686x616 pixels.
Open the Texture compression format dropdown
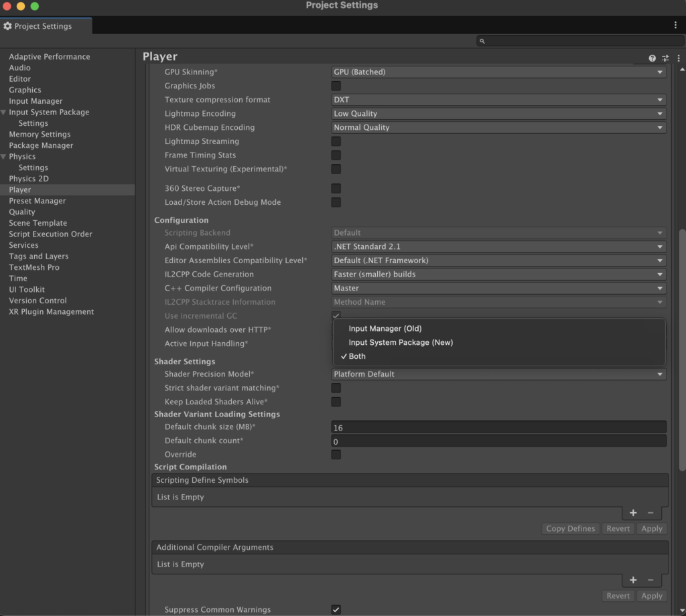point(498,100)
